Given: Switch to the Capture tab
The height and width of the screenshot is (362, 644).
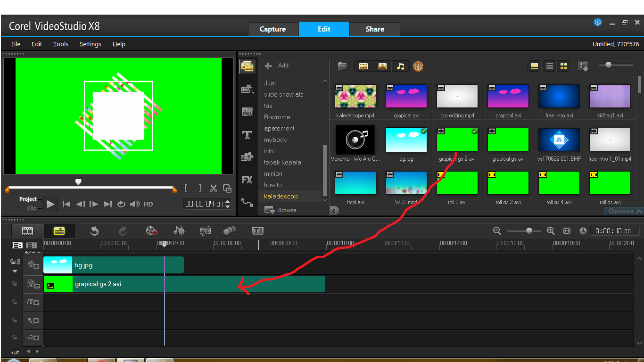Looking at the screenshot, I should click(x=273, y=29).
